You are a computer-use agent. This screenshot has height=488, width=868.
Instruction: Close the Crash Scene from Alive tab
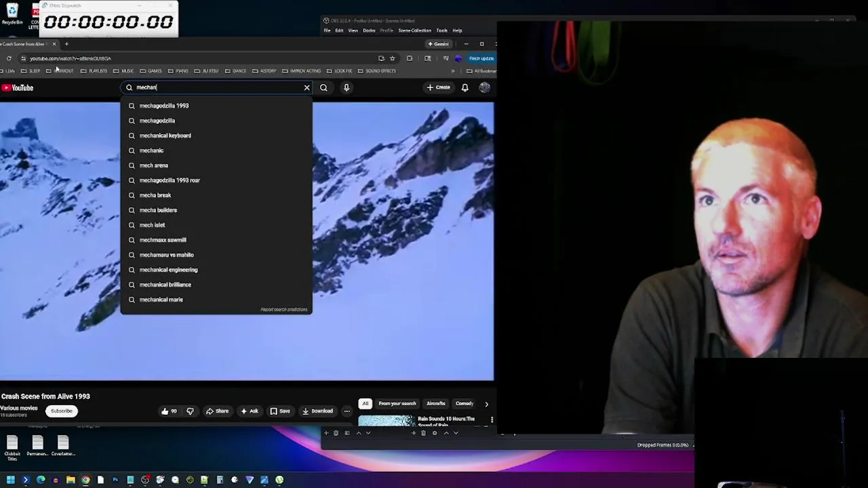(x=54, y=44)
